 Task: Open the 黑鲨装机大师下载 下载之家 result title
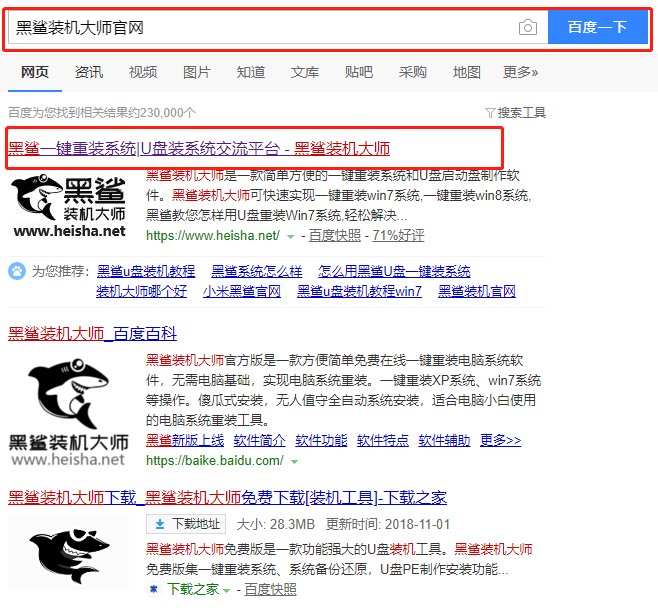point(227,498)
